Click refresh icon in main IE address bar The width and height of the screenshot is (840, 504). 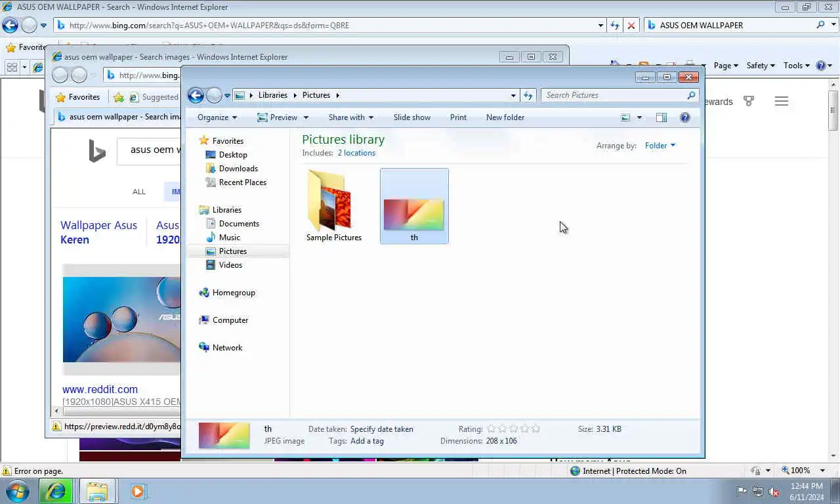614,26
